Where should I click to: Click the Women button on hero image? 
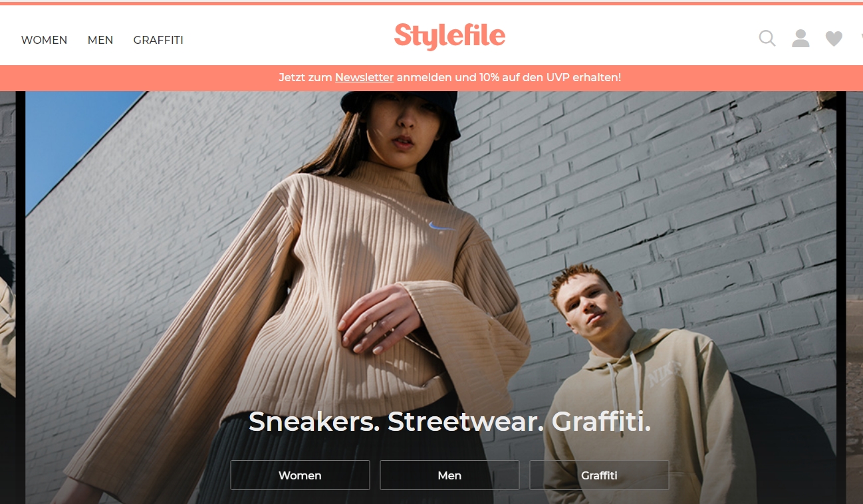300,475
